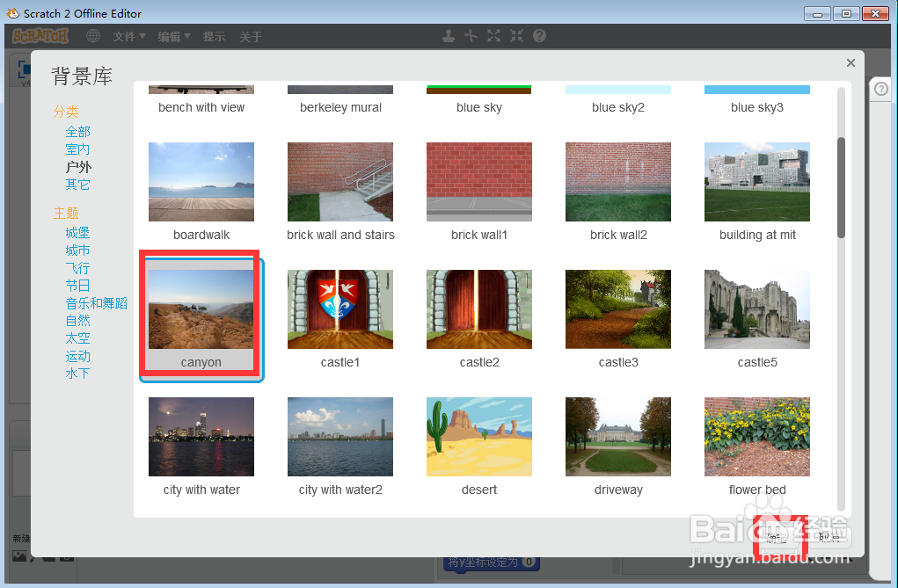
Task: Open the 提示 menu
Action: click(x=215, y=37)
